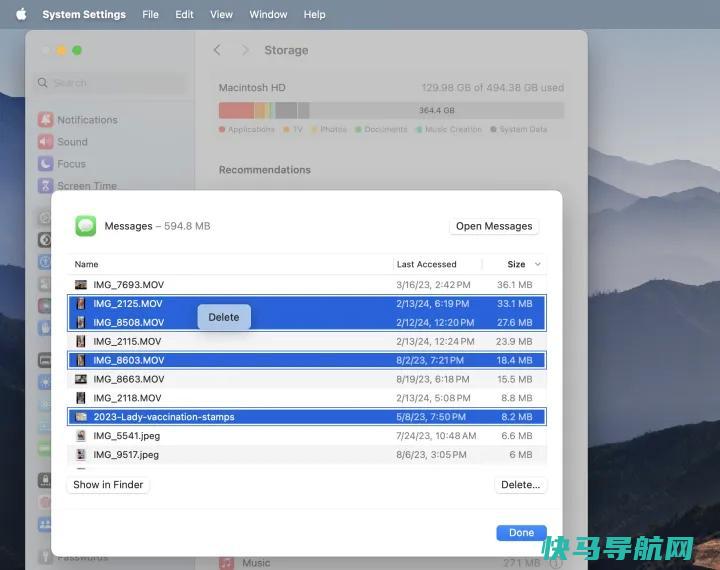Open the View menu
Screen dimensions: 720x570
pyautogui.click(x=221, y=14)
